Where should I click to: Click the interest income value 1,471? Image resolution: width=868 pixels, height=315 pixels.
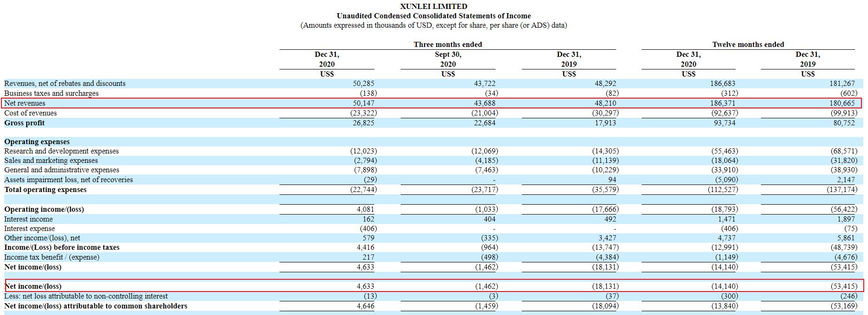[727, 219]
